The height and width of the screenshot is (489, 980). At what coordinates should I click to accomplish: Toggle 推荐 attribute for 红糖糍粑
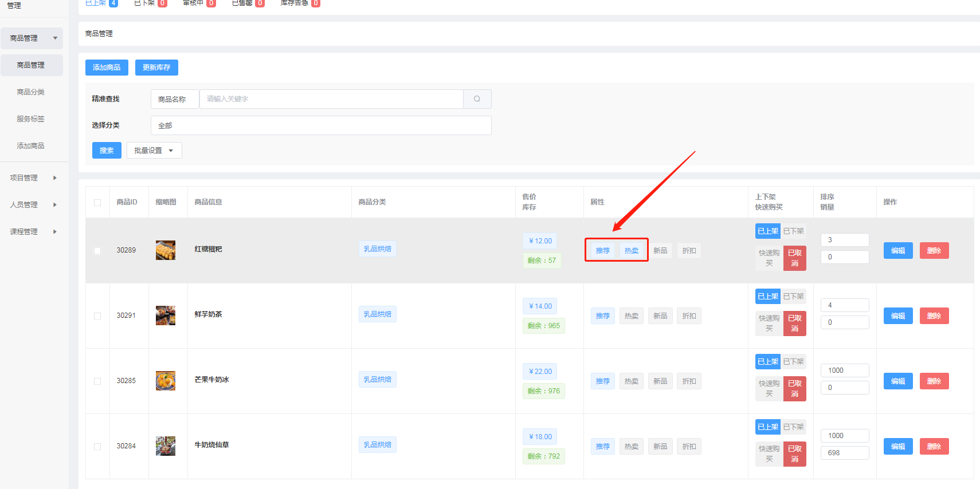(x=603, y=251)
